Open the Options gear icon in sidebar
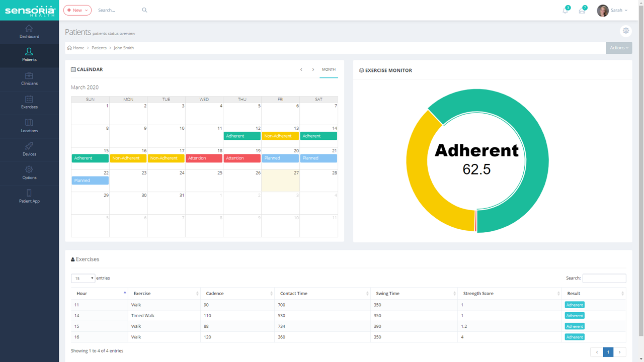Screen dimensions: 644x362 click(x=29, y=169)
